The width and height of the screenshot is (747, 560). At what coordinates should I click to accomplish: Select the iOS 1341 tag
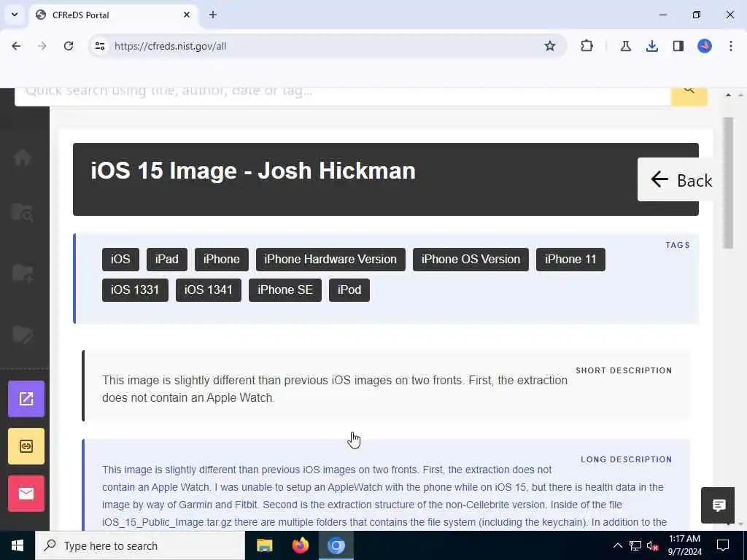coord(209,290)
